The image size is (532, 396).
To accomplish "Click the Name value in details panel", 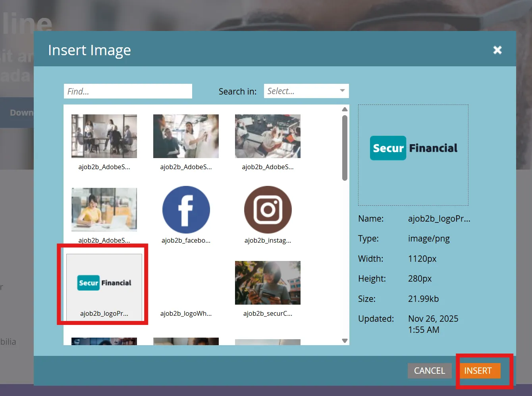I will click(x=439, y=218).
